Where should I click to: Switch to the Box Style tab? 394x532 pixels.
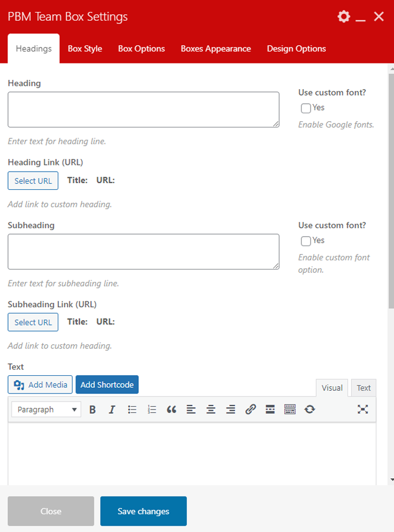[x=85, y=49]
